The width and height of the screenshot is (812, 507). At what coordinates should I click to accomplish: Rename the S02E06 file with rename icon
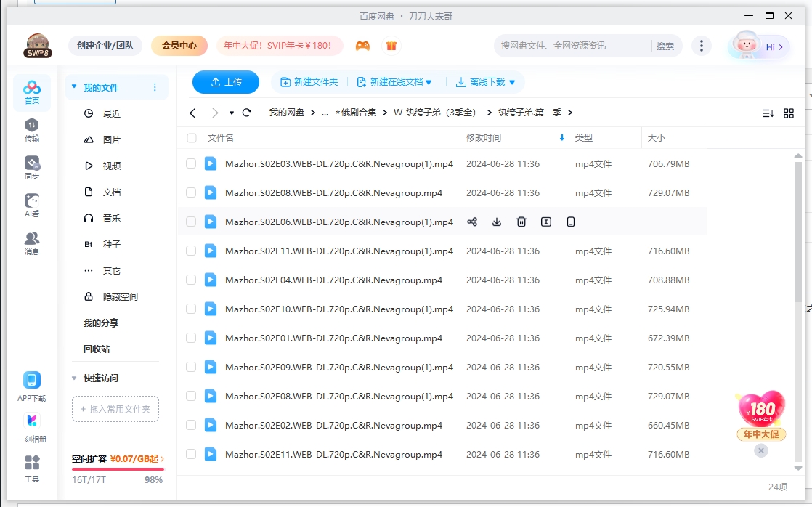(546, 222)
